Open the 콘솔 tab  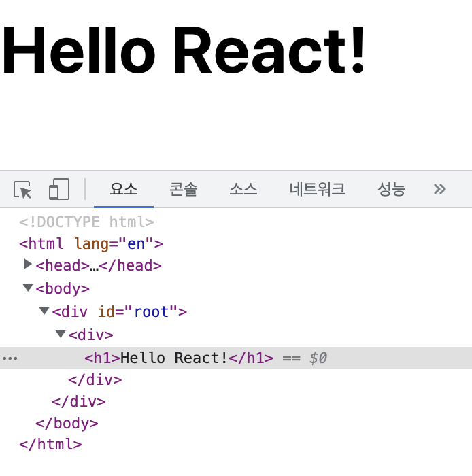(x=184, y=189)
